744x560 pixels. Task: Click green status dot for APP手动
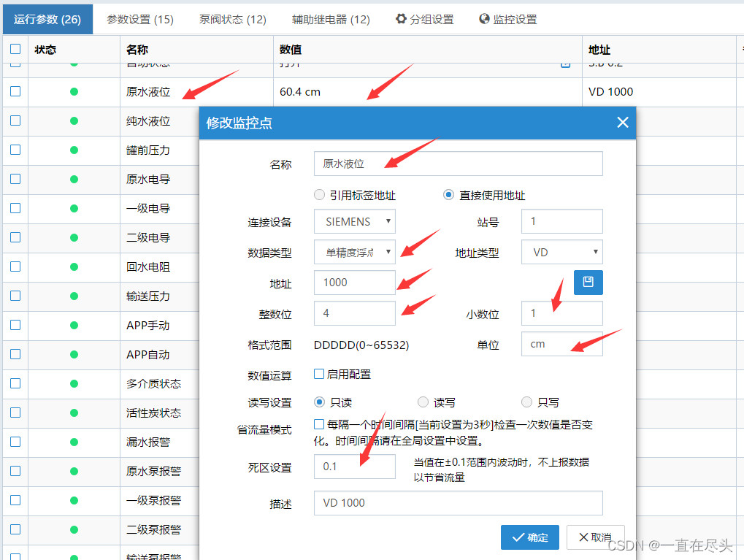(x=74, y=326)
